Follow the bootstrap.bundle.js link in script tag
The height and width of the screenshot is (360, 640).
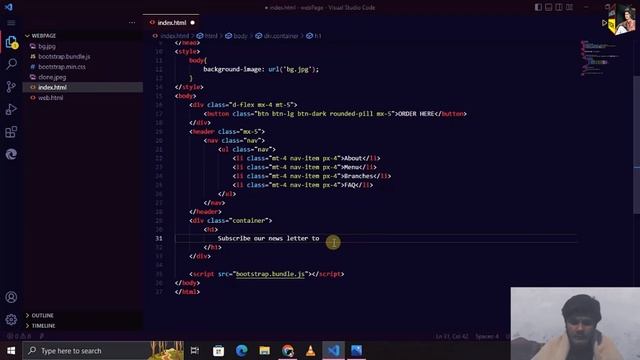click(x=270, y=274)
